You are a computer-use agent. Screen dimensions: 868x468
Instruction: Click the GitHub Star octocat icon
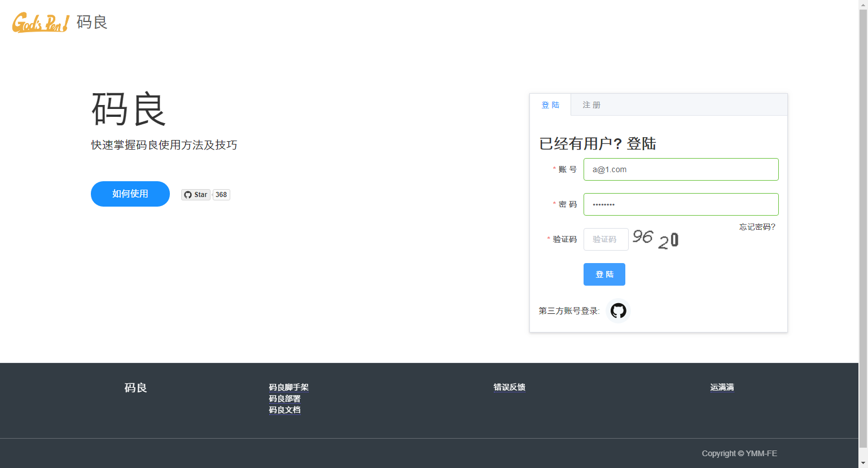pos(188,194)
